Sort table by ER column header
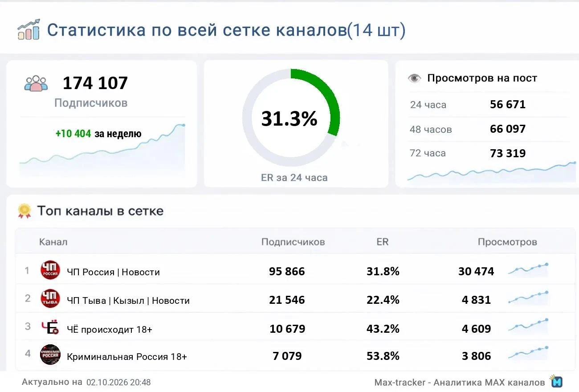Screen dimensions: 579x392 tap(382, 242)
